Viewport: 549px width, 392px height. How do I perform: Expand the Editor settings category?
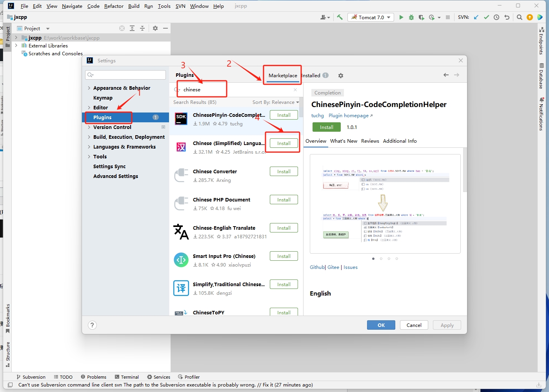click(89, 108)
